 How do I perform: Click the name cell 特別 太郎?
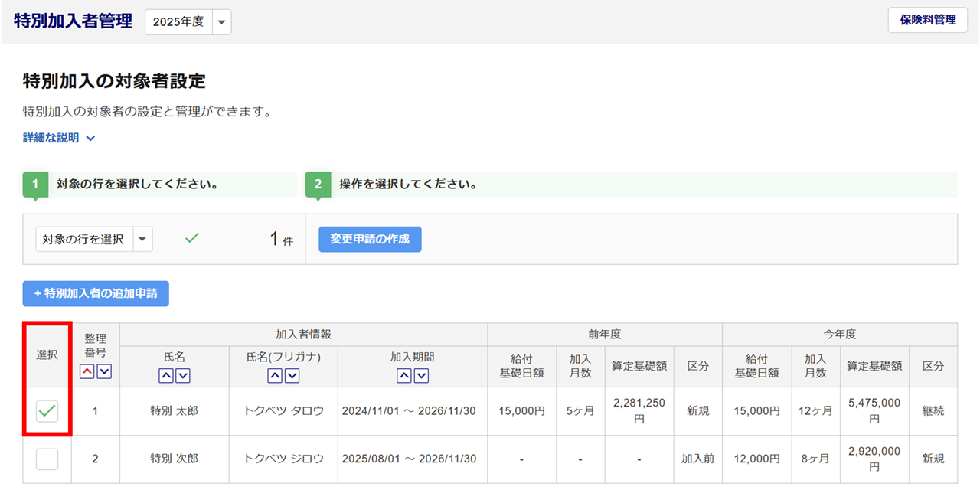pos(174,411)
